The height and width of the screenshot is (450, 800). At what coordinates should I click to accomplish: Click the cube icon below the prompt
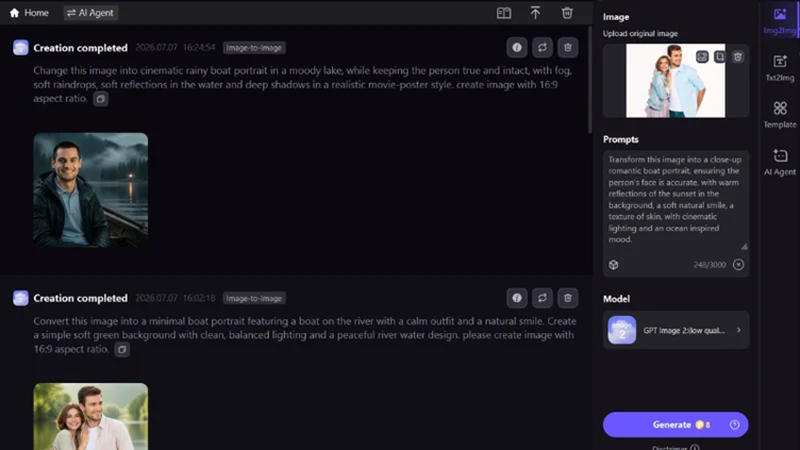pos(613,265)
